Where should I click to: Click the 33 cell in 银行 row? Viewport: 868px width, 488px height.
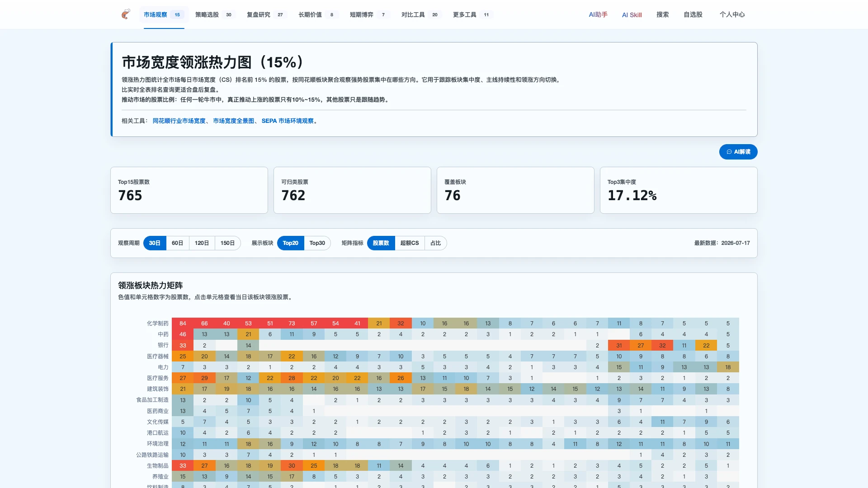183,345
